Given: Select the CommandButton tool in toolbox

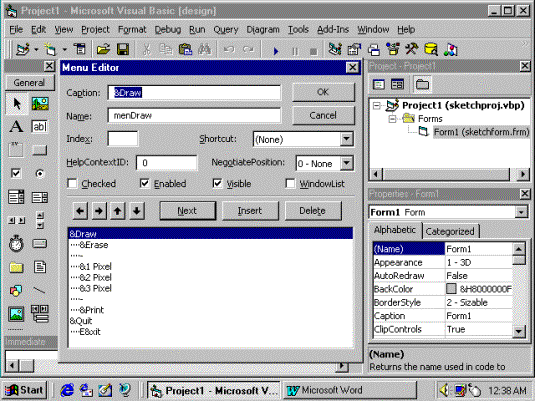Looking at the screenshot, I should (40, 150).
